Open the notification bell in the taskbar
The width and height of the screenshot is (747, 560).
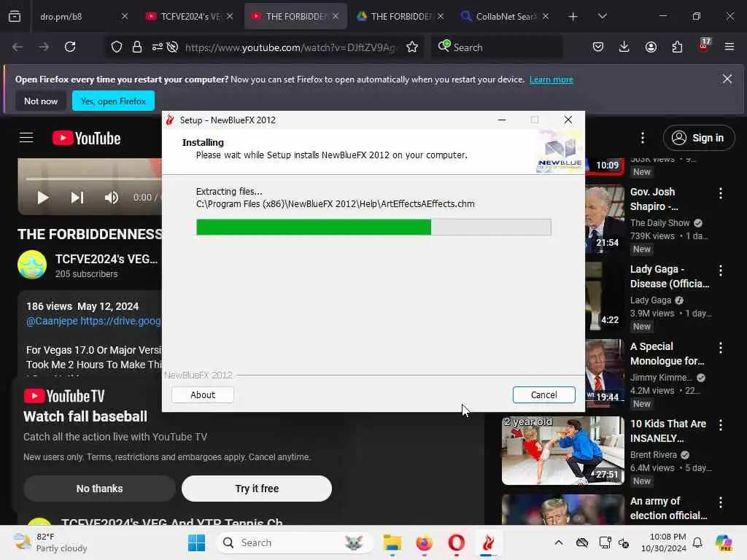coord(697,542)
